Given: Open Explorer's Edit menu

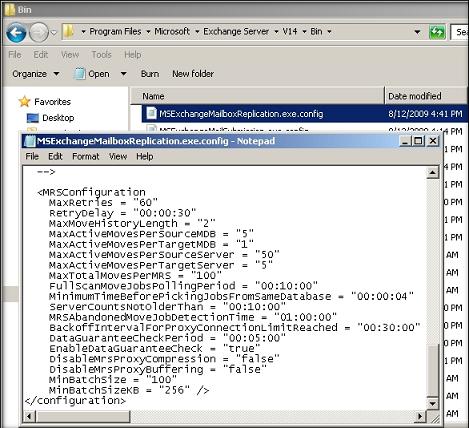Looking at the screenshot, I should click(41, 54).
